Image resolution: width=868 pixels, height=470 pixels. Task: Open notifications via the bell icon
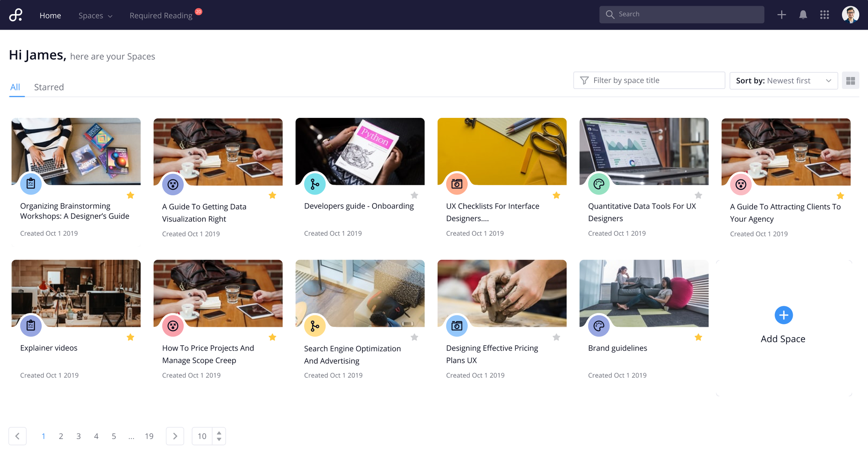click(x=803, y=14)
